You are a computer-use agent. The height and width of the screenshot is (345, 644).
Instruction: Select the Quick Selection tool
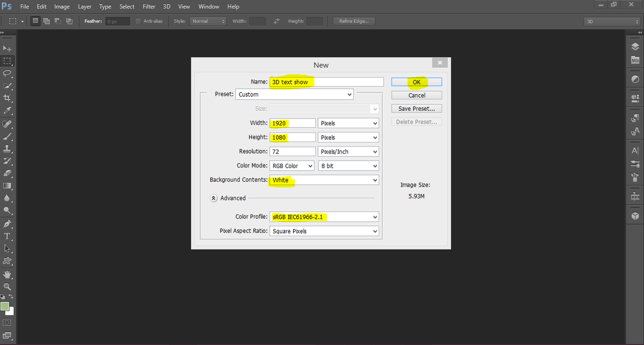coord(7,86)
